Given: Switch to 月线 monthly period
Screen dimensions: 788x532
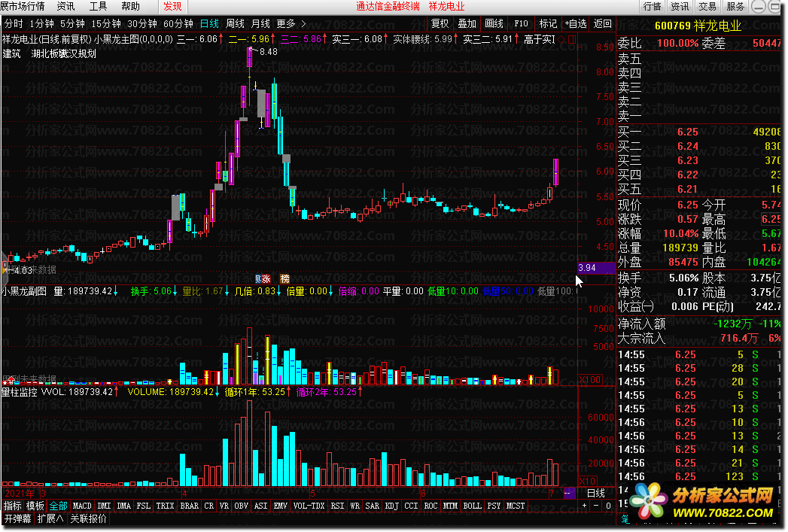Looking at the screenshot, I should click(260, 23).
